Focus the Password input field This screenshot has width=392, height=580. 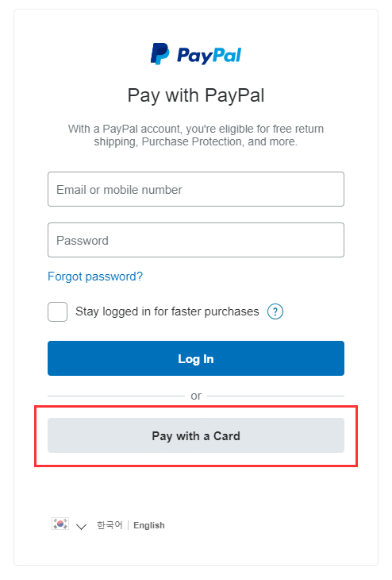click(196, 240)
